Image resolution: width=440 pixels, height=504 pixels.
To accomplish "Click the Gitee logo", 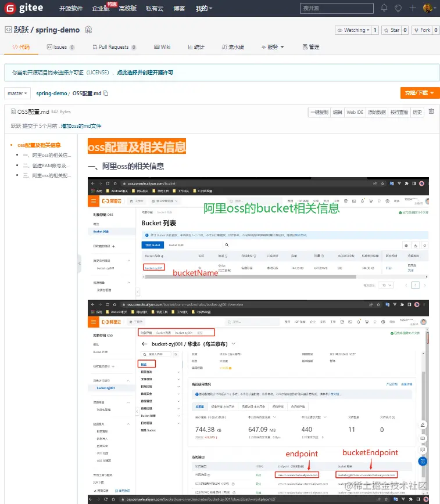I will coord(23,8).
